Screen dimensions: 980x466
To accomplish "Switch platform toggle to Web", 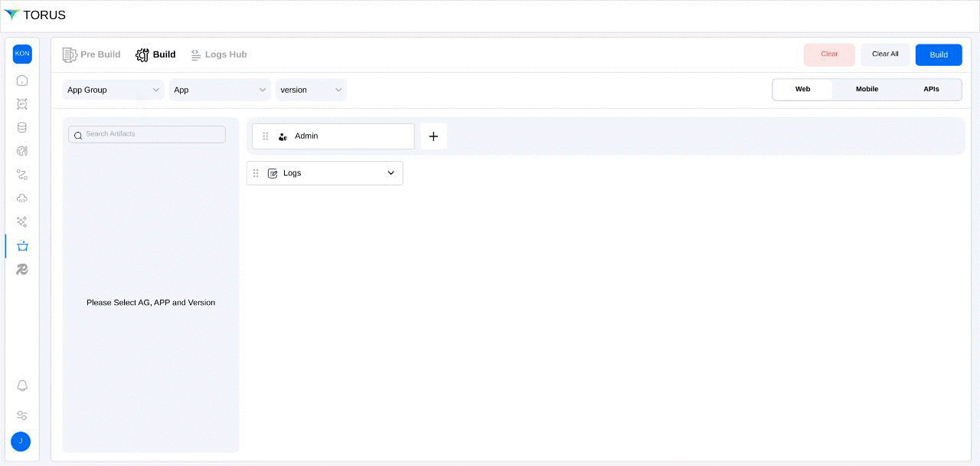I will click(802, 90).
